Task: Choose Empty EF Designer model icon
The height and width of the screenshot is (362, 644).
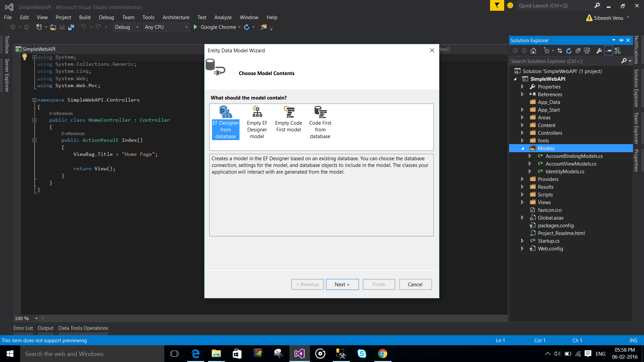Action: coord(257,112)
